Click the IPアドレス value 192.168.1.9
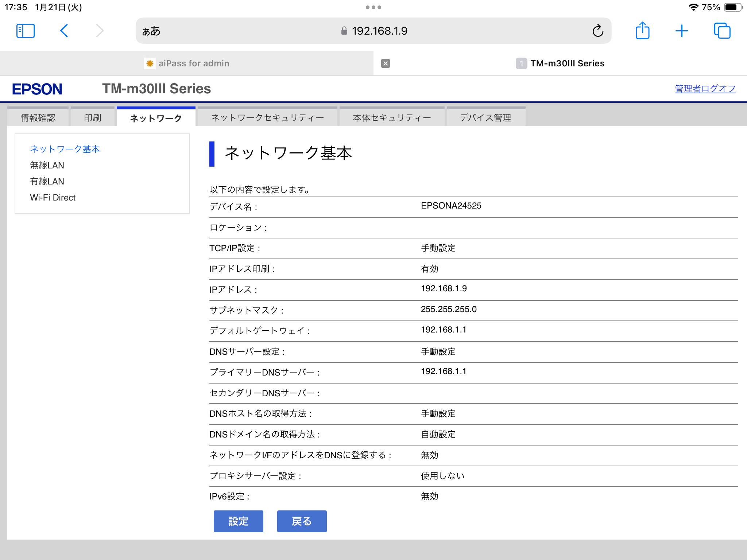 coord(444,288)
